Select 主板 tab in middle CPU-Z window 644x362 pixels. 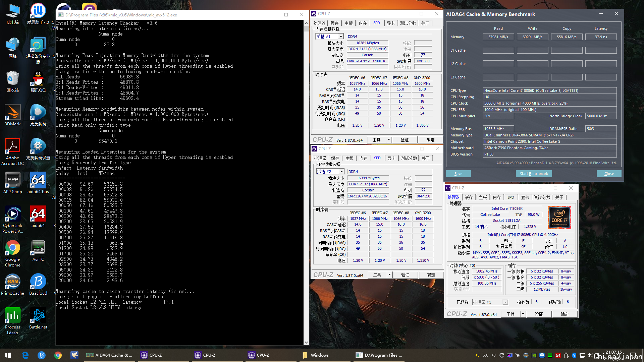pos(350,158)
